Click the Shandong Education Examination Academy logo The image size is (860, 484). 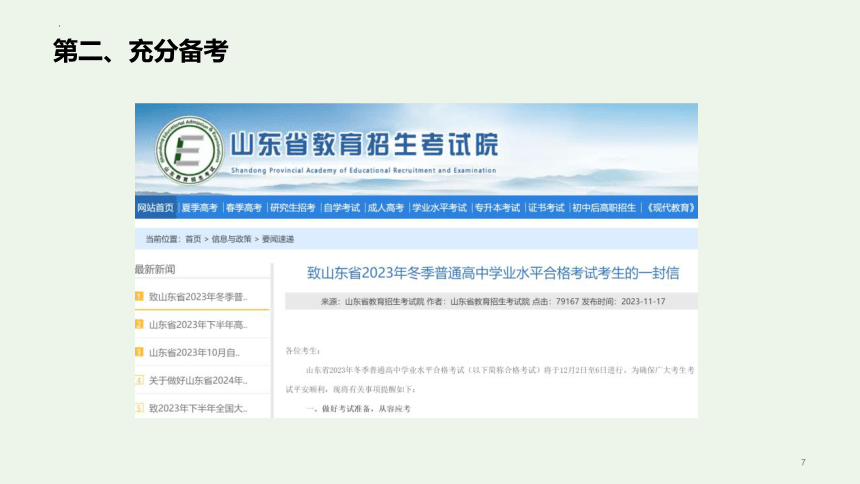[189, 150]
